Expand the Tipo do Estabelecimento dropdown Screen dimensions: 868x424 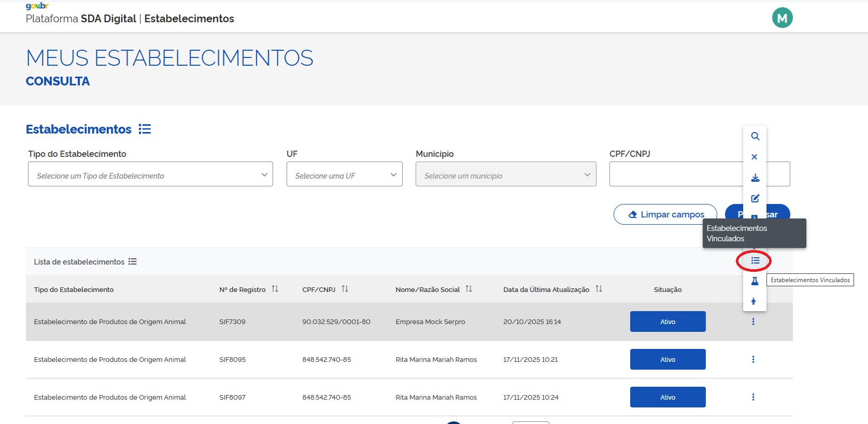click(150, 174)
